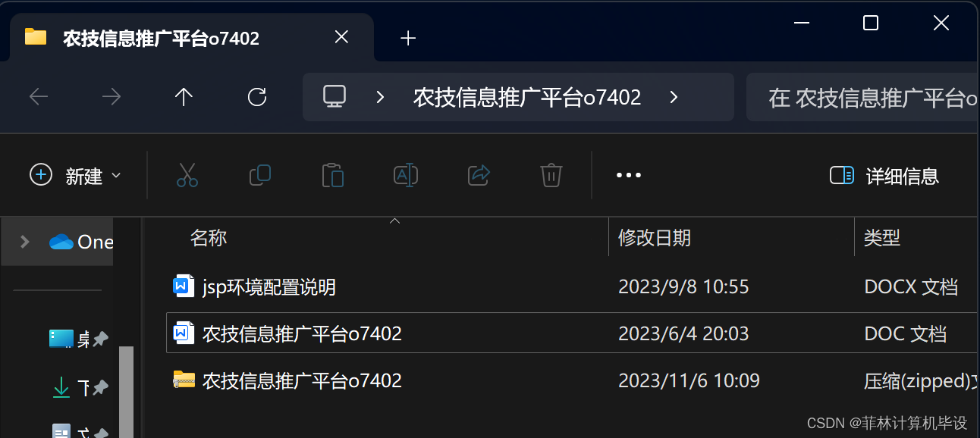Image resolution: width=980 pixels, height=438 pixels.
Task: Click the Rename icon in toolbar
Action: [x=406, y=175]
